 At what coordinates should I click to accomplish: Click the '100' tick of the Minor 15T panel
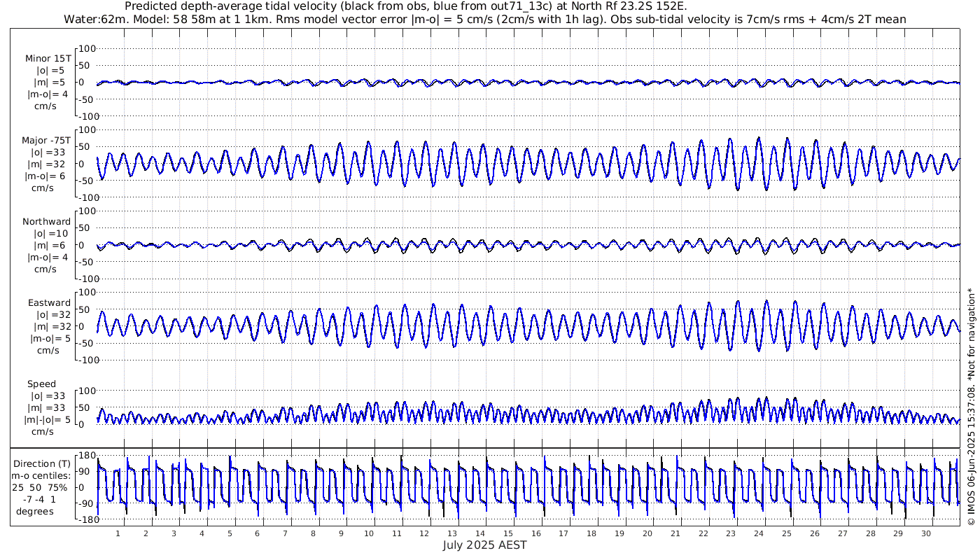pyautogui.click(x=87, y=49)
